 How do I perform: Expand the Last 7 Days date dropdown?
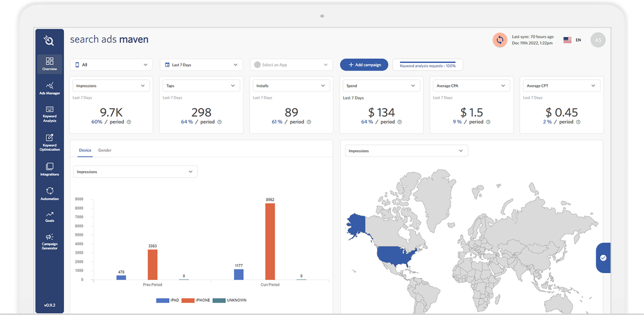(x=201, y=65)
